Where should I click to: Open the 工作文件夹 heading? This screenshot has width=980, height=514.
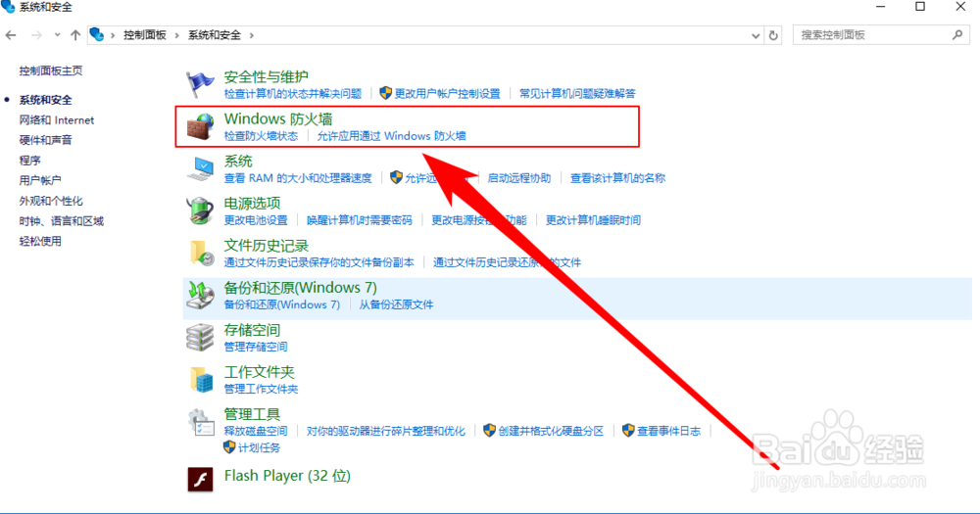click(260, 372)
